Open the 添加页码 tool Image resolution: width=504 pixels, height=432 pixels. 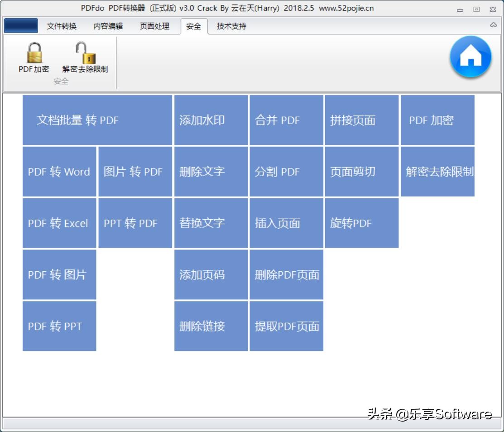[x=211, y=274]
